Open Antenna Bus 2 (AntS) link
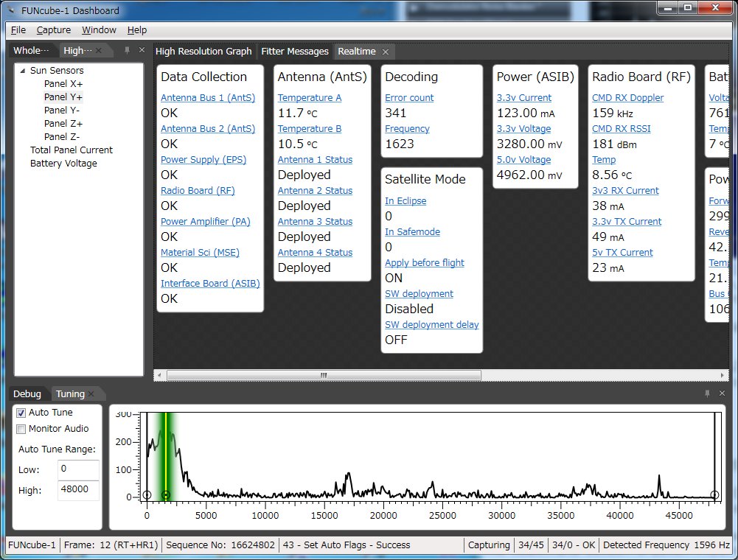This screenshot has height=560, width=738. (x=208, y=128)
